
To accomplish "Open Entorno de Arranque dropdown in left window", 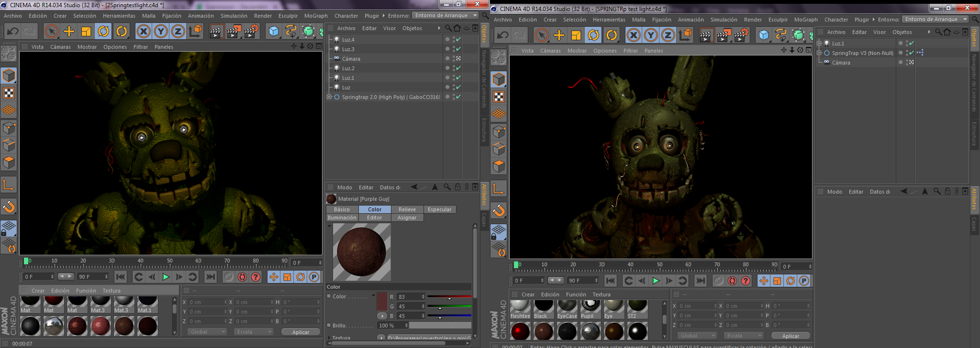I will coord(445,15).
